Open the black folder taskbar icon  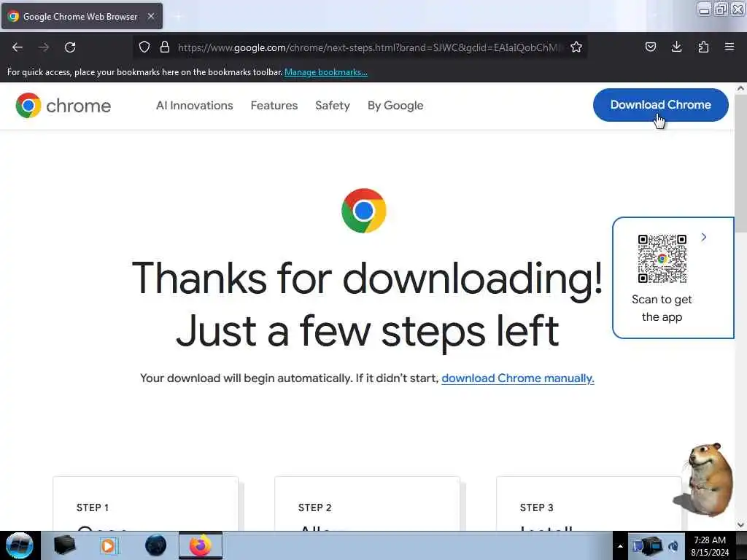click(65, 545)
